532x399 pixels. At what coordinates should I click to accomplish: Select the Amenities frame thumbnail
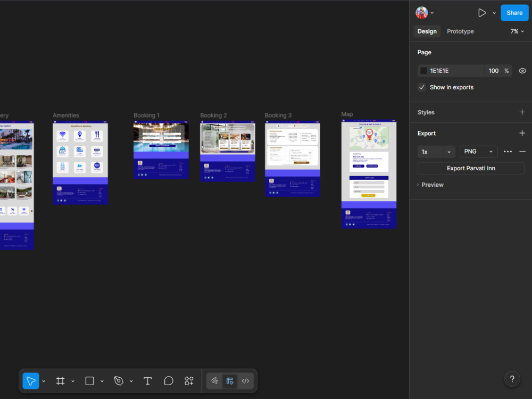pos(80,162)
